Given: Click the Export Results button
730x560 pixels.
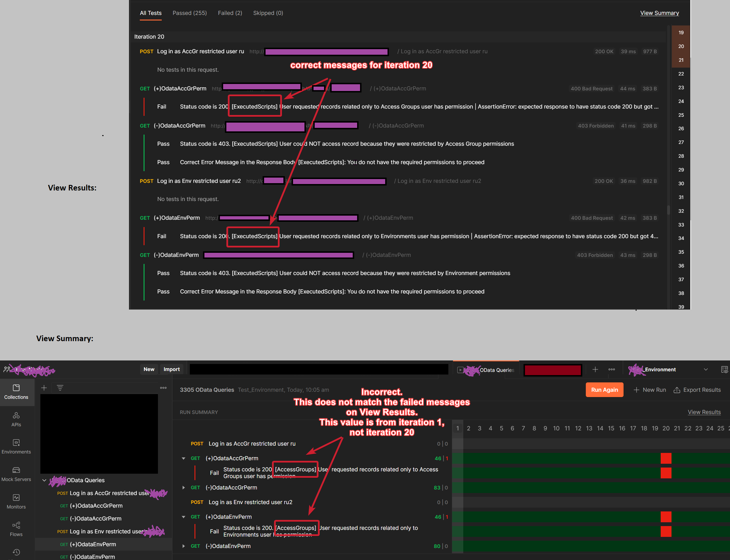Looking at the screenshot, I should pyautogui.click(x=697, y=390).
